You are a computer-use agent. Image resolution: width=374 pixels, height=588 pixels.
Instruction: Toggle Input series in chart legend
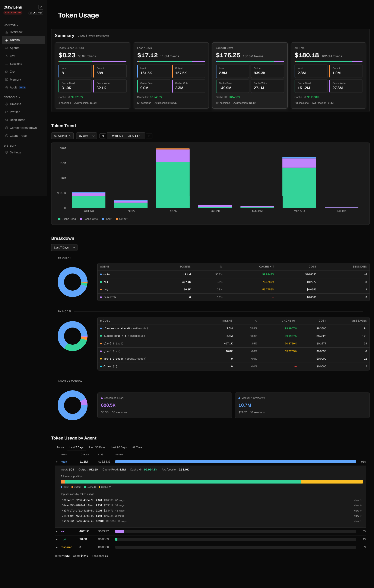pos(107,219)
